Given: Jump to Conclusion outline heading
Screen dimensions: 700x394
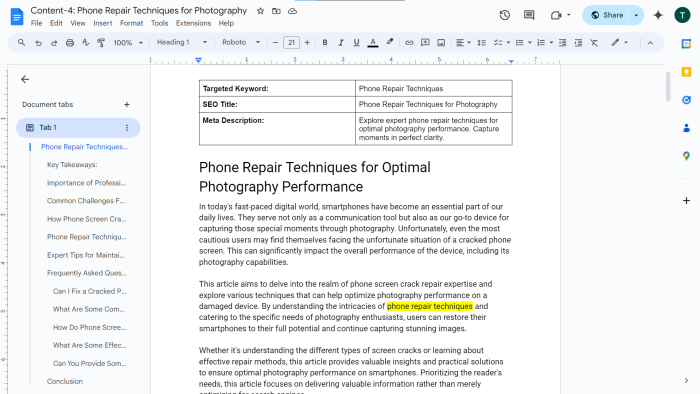Looking at the screenshot, I should [x=65, y=382].
